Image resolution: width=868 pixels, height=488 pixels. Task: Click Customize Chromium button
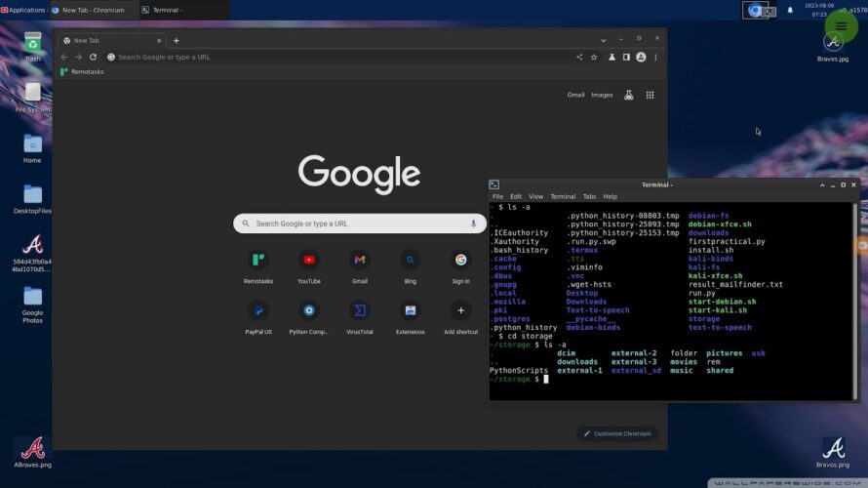pos(617,433)
